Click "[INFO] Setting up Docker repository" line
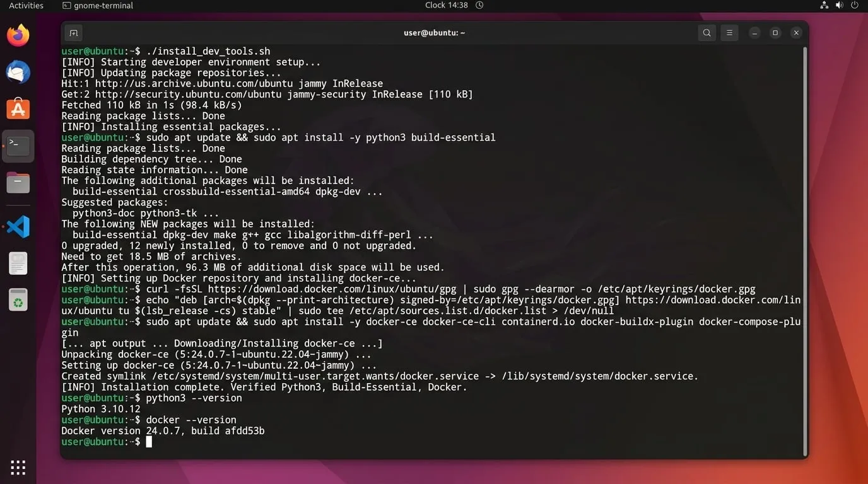Viewport: 868px width, 484px height. tap(239, 278)
